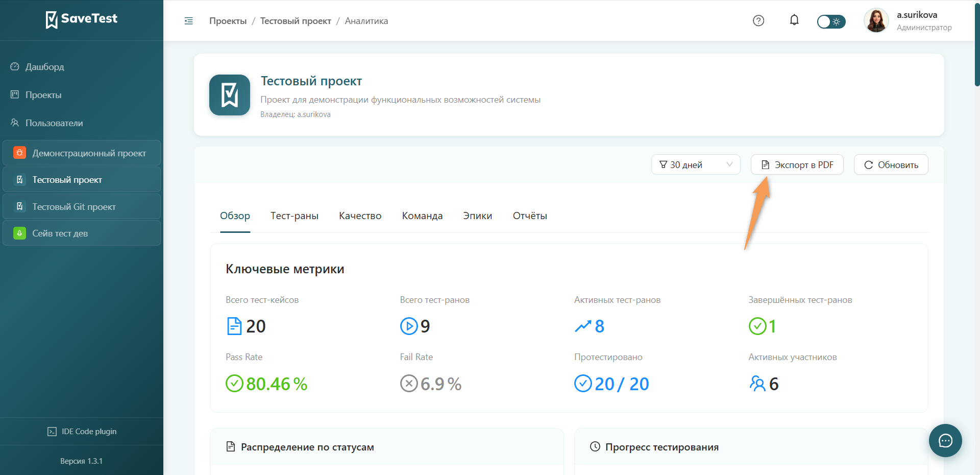Open notifications bell icon
Image resolution: width=980 pixels, height=475 pixels.
794,20
